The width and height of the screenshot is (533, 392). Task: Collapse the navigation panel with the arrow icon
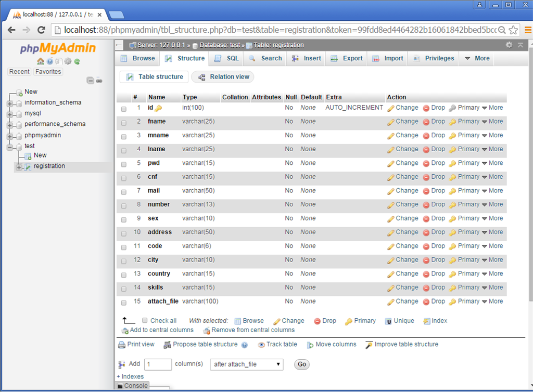(118, 45)
